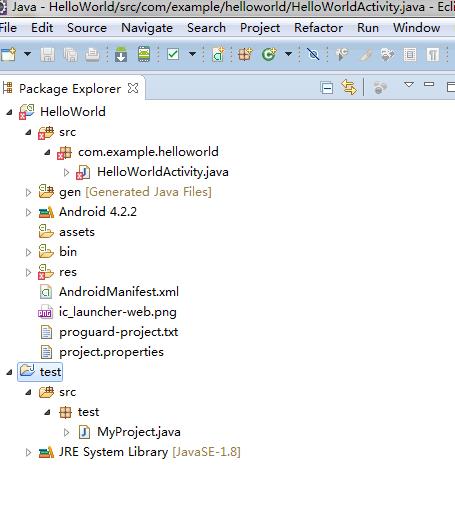
Task: Collapse All in Package Explorer
Action: [327, 88]
